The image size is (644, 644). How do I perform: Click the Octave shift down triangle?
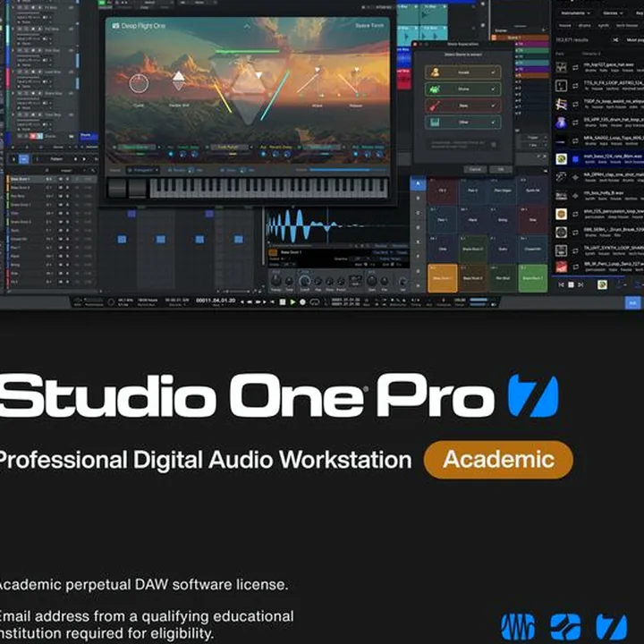(x=178, y=86)
